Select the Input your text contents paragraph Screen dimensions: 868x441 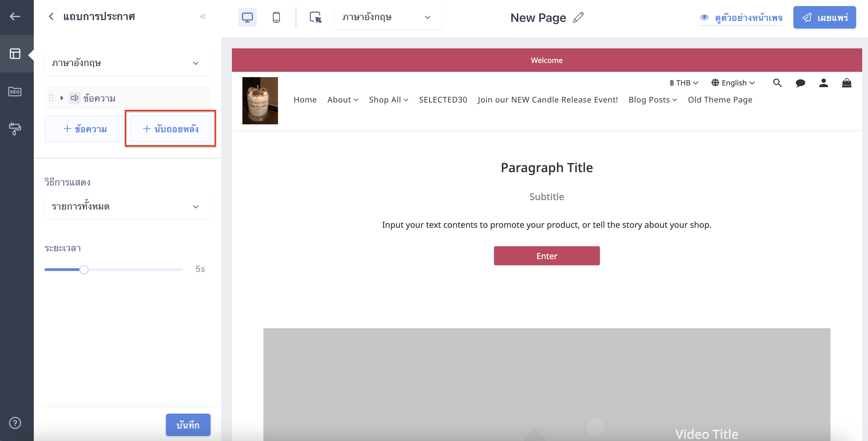coord(547,224)
